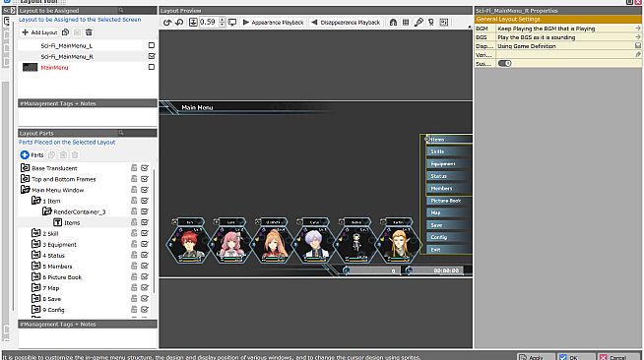Check the Sci-Fi_MainMenu_L layout checkbox
This screenshot has width=644, height=360.
152,45
